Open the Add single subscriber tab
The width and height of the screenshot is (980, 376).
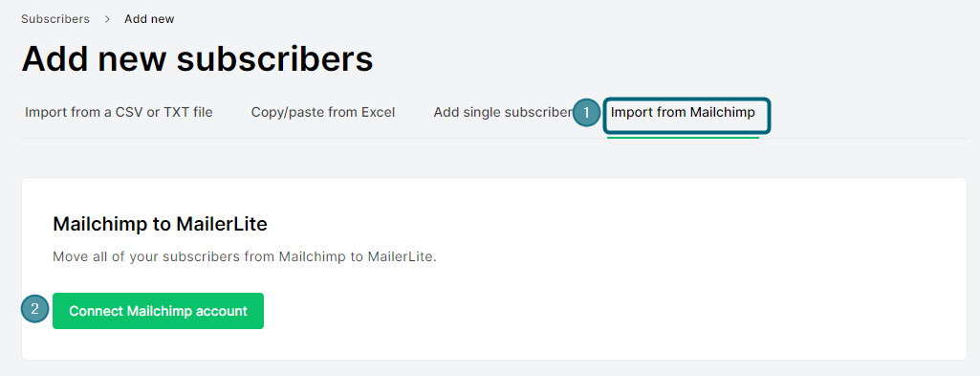503,113
